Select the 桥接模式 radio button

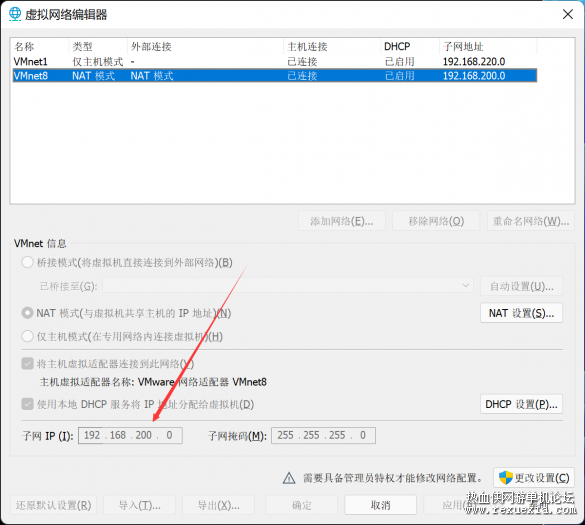27,262
